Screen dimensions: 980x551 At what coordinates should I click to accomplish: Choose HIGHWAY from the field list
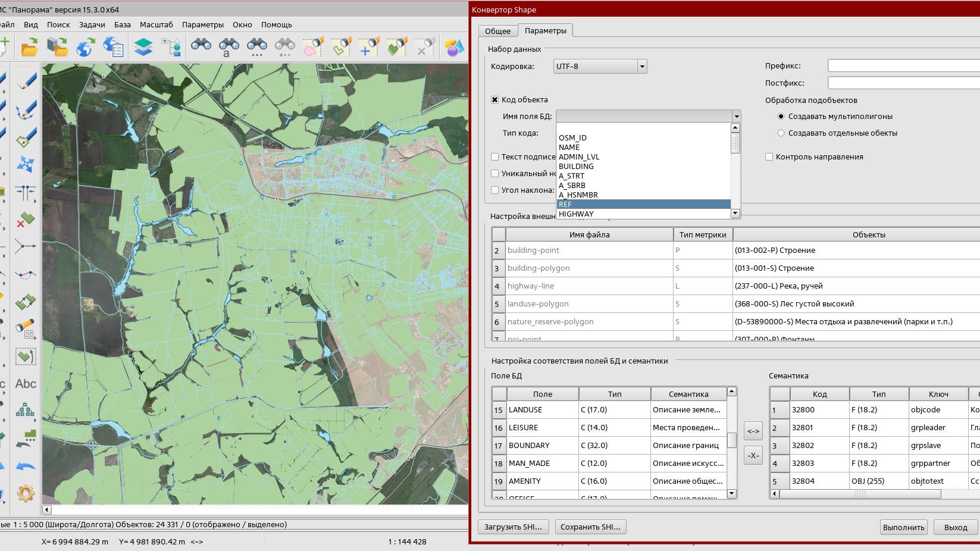(x=576, y=214)
